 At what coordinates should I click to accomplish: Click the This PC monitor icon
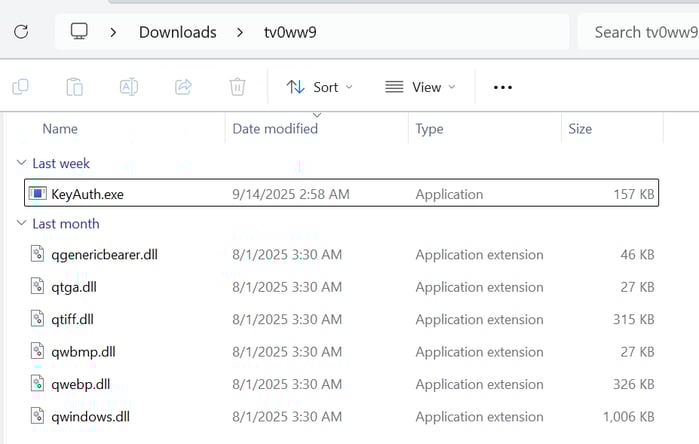click(80, 32)
